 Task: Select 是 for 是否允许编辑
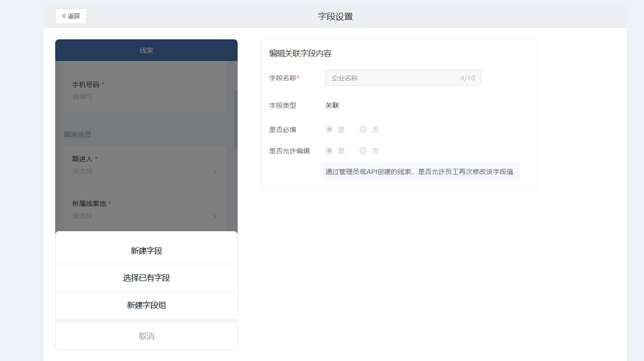coord(329,151)
